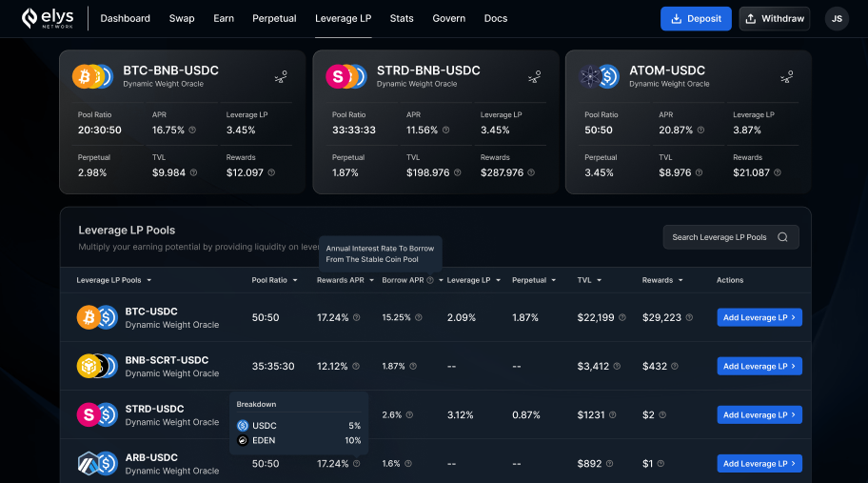
Task: Click the ARB-USDC pool token icons
Action: [x=97, y=464]
